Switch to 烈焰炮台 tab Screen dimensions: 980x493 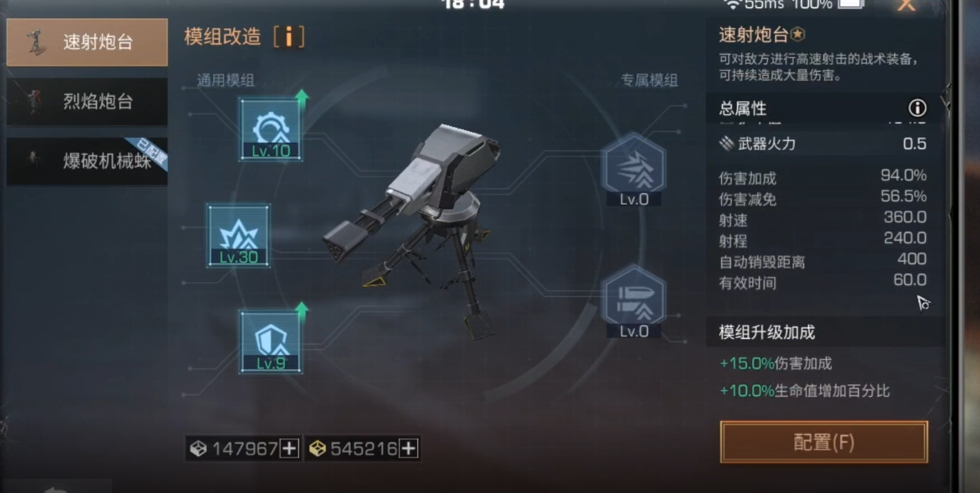[87, 102]
